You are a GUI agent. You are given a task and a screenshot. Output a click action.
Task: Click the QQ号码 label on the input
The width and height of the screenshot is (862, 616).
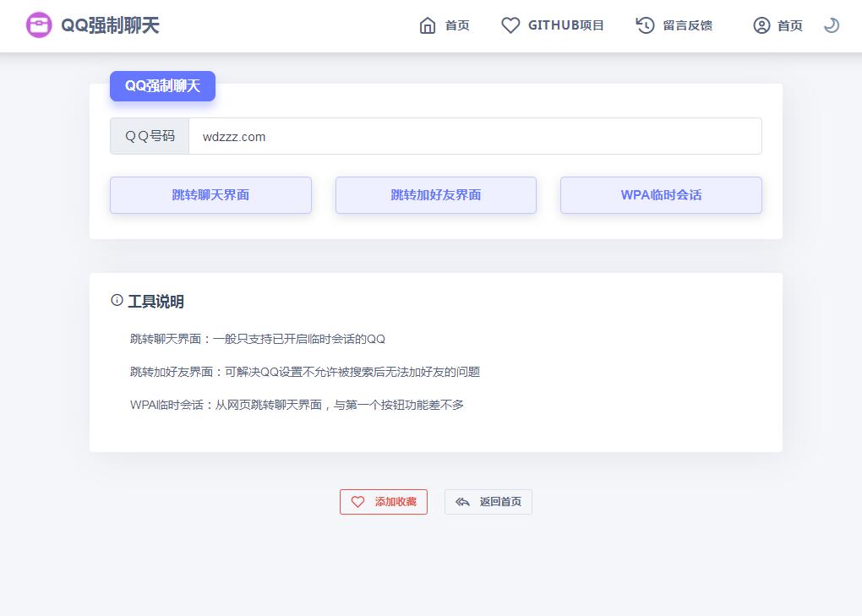(x=149, y=136)
